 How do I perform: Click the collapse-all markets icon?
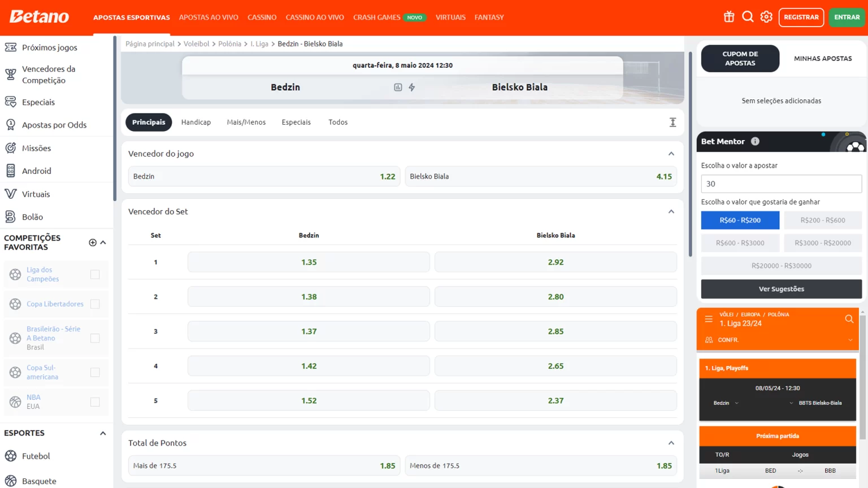pos(672,122)
